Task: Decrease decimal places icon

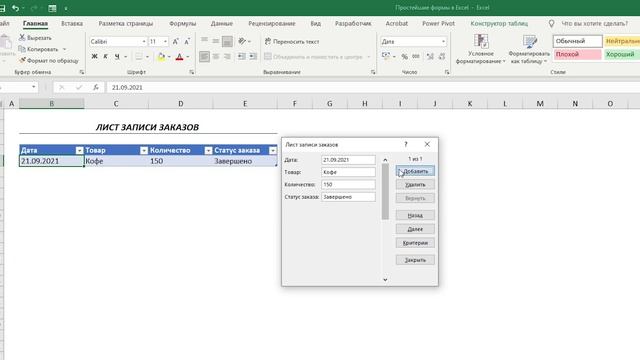Action: [x=442, y=56]
